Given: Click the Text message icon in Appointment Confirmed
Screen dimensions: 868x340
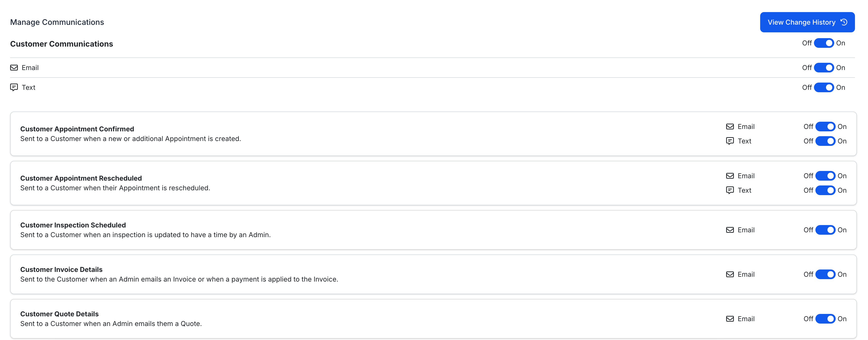Looking at the screenshot, I should click(x=730, y=141).
